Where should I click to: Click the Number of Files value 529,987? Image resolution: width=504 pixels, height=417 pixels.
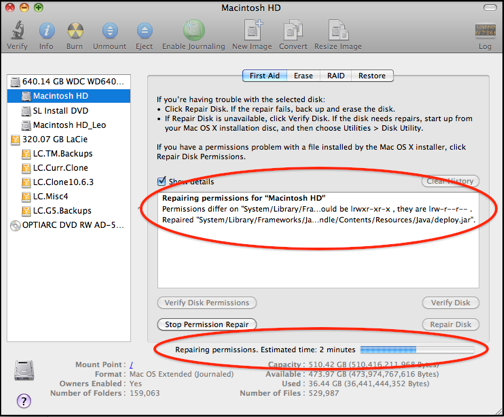click(x=324, y=393)
